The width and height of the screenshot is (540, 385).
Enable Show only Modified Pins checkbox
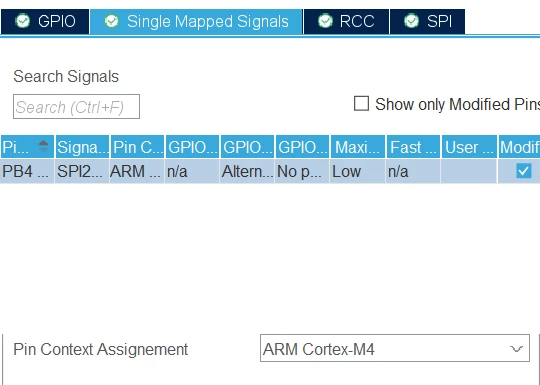click(x=361, y=104)
